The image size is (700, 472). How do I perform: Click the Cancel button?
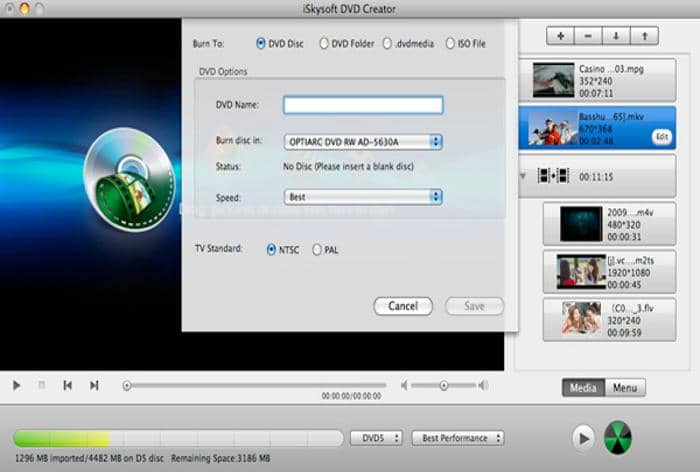(x=403, y=306)
